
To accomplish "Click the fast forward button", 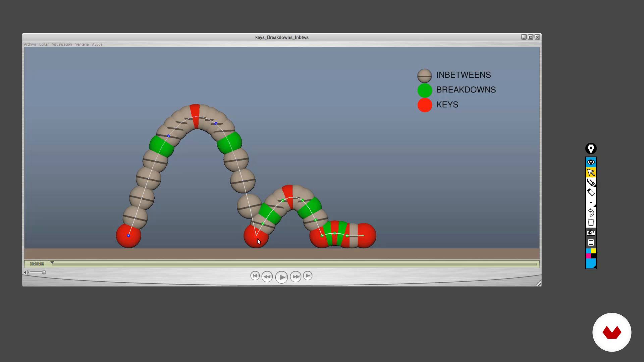I will click(296, 277).
